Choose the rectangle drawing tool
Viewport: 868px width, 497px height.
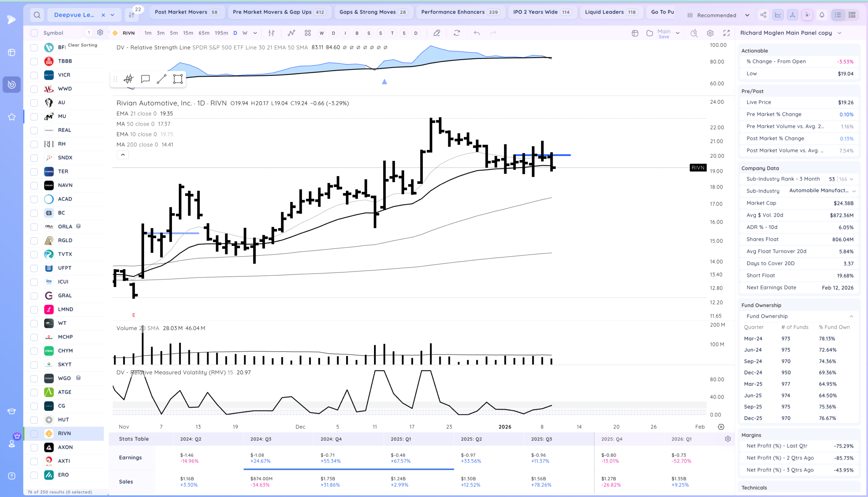tap(178, 79)
